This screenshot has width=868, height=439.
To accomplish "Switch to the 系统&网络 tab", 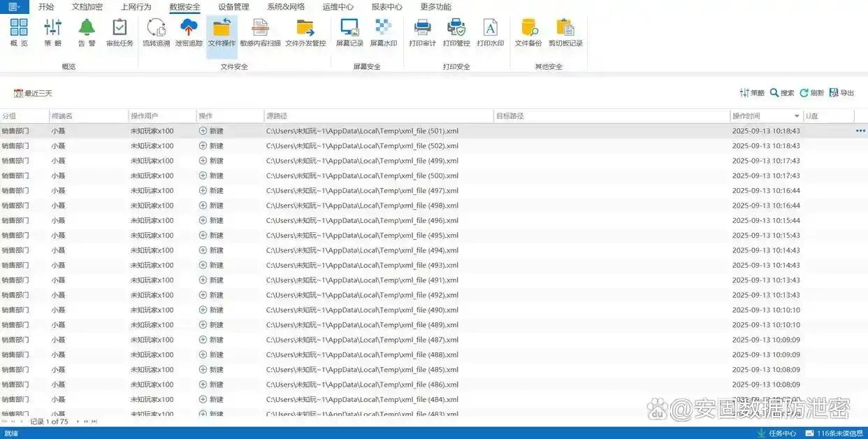I will coord(286,7).
